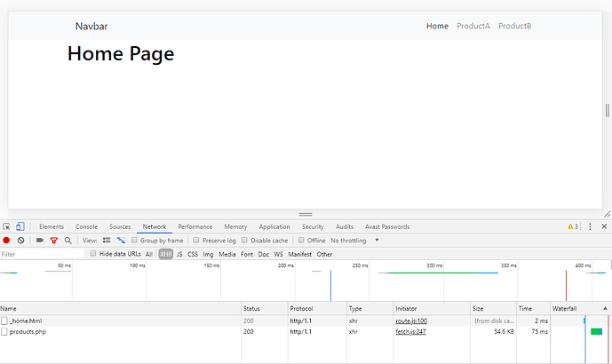Open the ProductA navbar link
This screenshot has width=612, height=364.
[473, 26]
